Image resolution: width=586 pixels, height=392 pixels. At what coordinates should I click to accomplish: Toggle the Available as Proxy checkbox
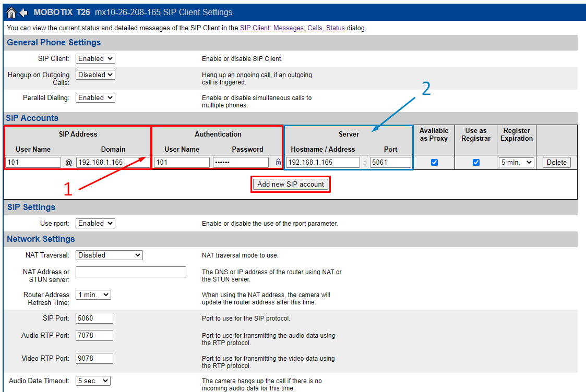(434, 163)
